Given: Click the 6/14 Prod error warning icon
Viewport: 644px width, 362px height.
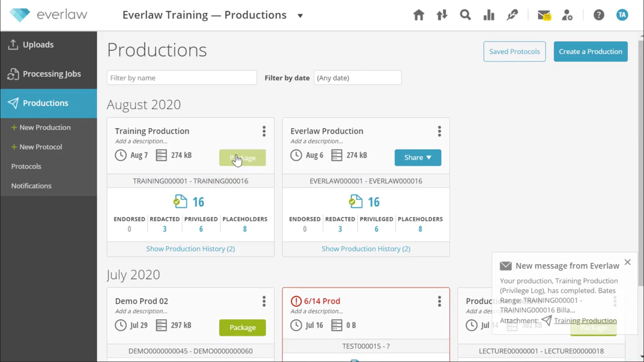Looking at the screenshot, I should 296,301.
